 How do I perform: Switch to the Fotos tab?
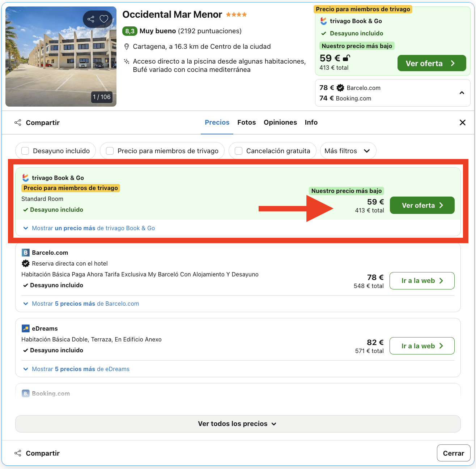[246, 122]
